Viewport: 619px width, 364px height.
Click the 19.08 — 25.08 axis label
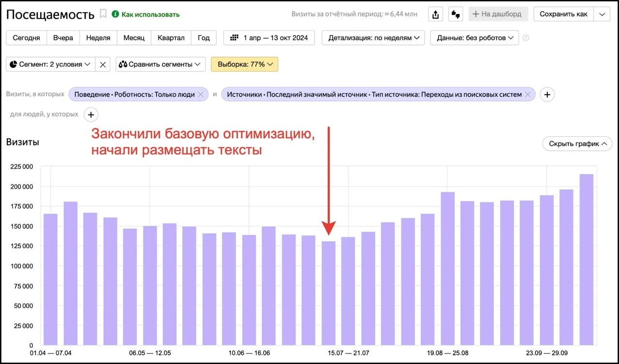(x=447, y=353)
